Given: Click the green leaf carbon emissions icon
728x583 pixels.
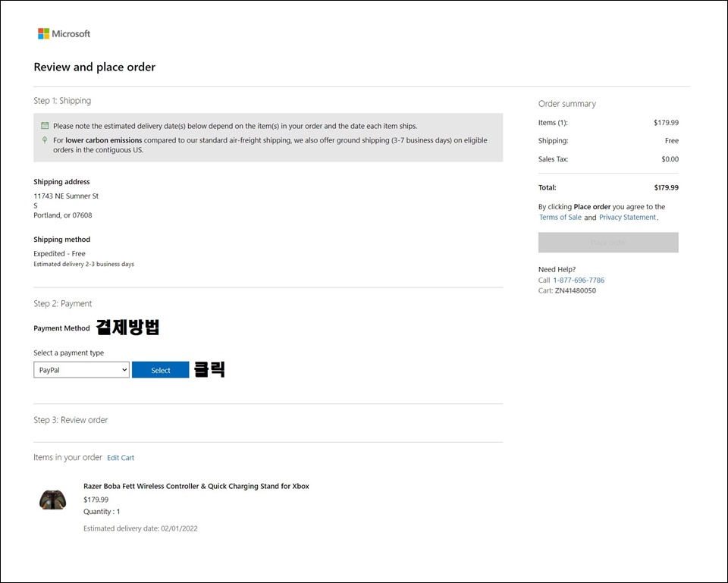Looking at the screenshot, I should pyautogui.click(x=45, y=139).
